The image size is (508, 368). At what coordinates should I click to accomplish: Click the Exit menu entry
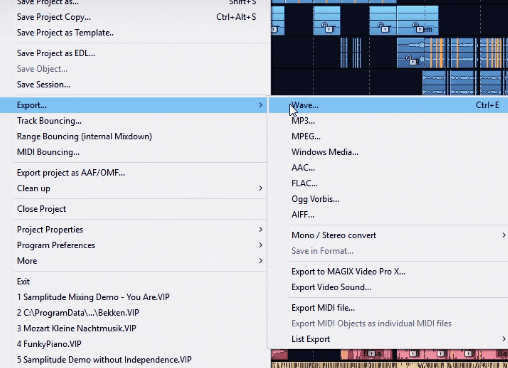tap(23, 282)
